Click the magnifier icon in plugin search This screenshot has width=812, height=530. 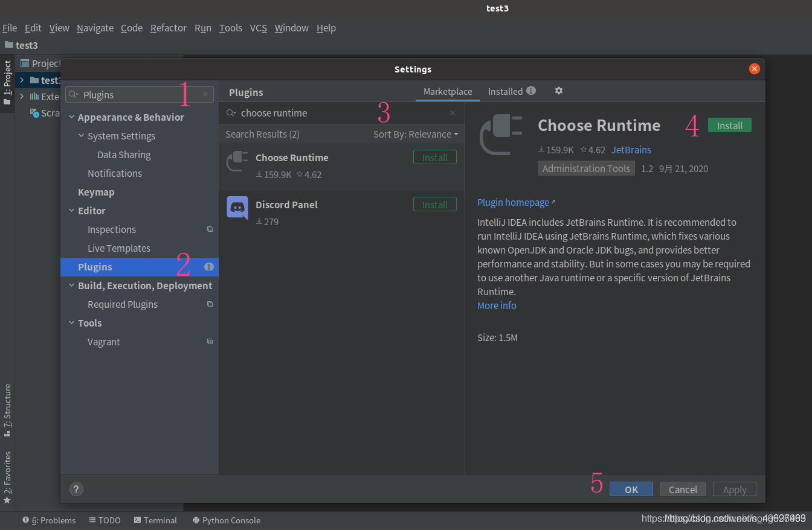(231, 113)
